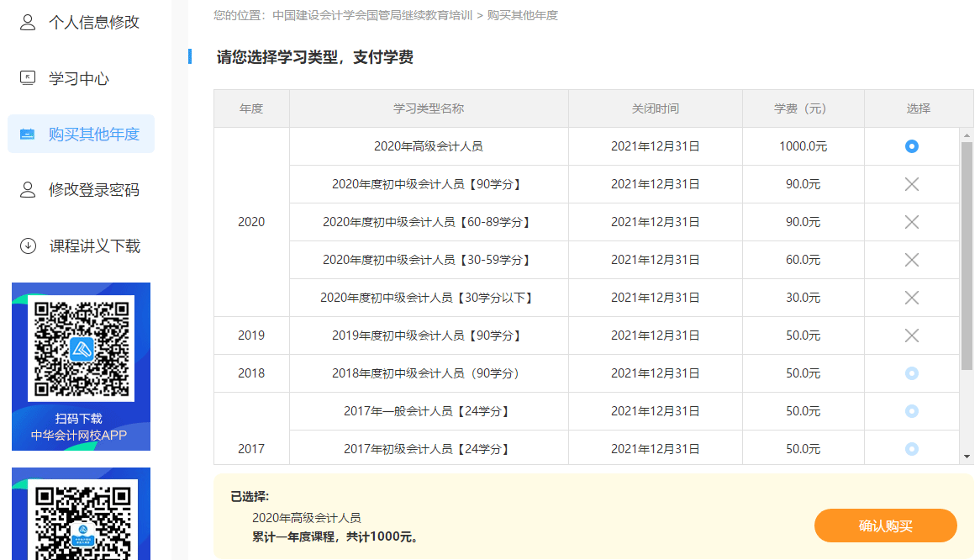Viewport: 980px width, 560px height.
Task: Click the X icon for 2020年度初中级会计人员【60-89学分】
Action: [911, 222]
